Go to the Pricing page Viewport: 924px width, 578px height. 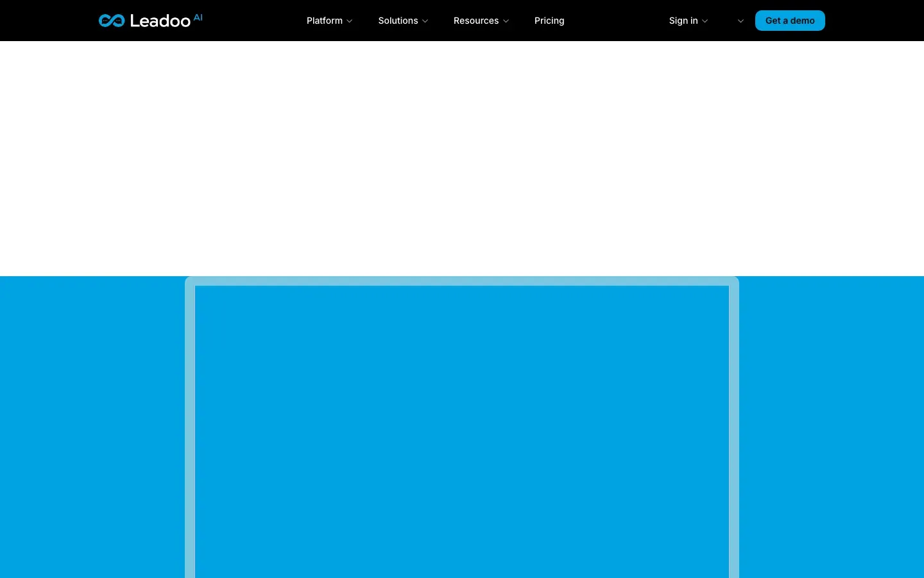pyautogui.click(x=549, y=21)
